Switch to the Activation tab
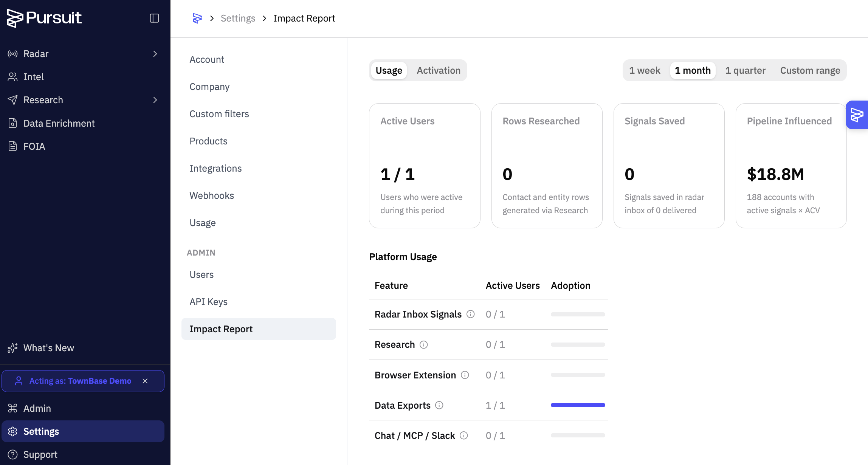This screenshot has height=465, width=868. tap(439, 70)
